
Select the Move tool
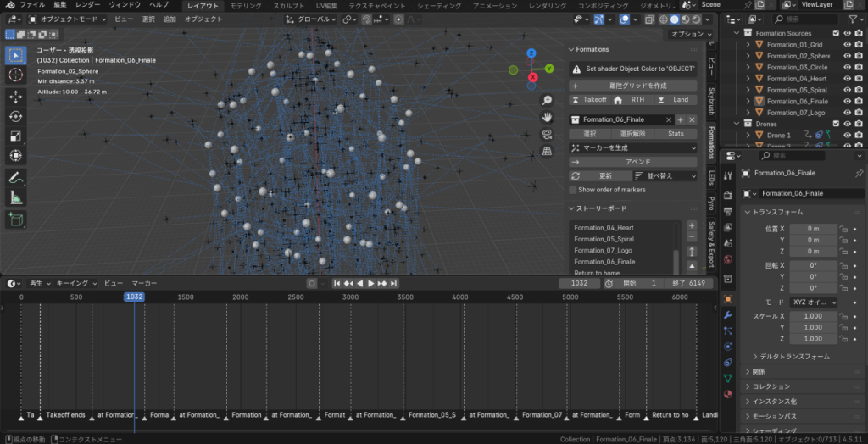click(x=15, y=97)
